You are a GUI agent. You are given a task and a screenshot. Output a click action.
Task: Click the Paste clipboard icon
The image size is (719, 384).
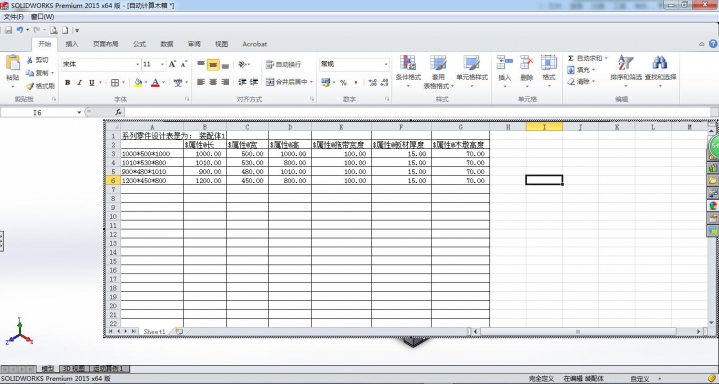click(x=13, y=63)
